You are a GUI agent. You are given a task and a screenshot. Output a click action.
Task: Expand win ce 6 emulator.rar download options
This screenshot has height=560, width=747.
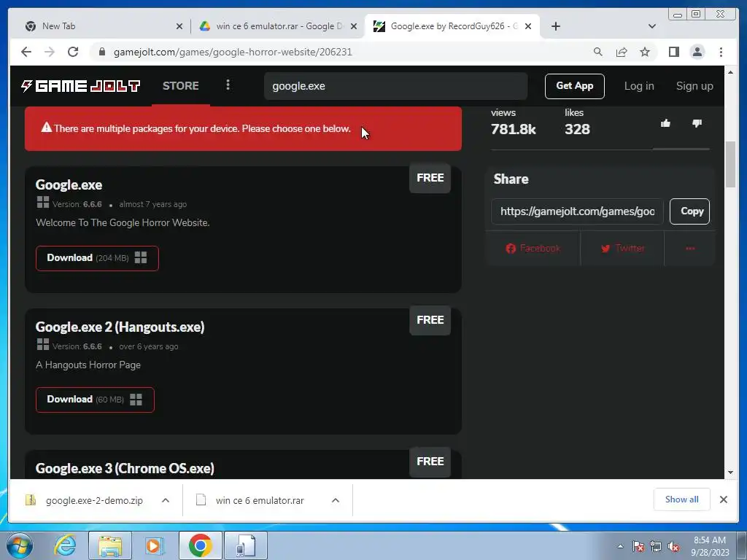coord(336,500)
